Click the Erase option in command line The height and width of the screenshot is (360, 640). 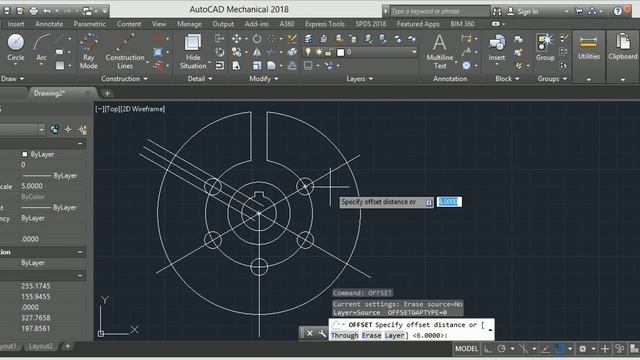click(371, 335)
